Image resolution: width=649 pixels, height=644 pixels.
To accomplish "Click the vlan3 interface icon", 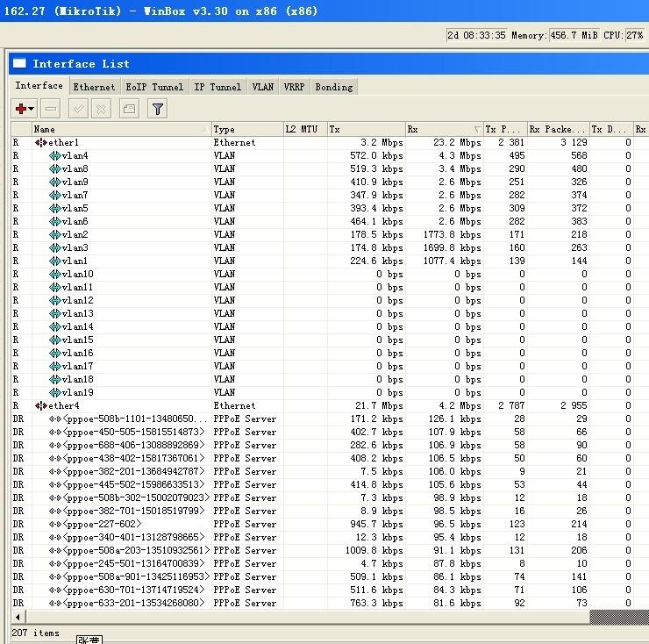I will tap(54, 247).
